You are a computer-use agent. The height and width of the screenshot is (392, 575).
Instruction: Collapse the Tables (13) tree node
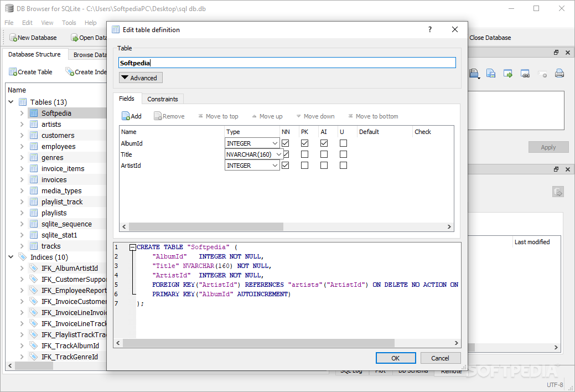point(11,102)
